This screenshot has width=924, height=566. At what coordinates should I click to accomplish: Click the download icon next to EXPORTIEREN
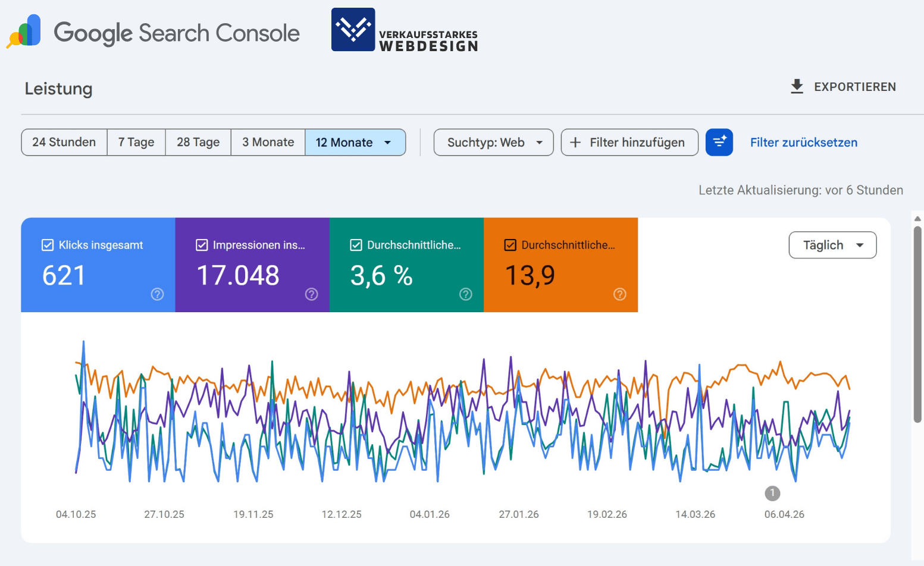click(x=796, y=86)
